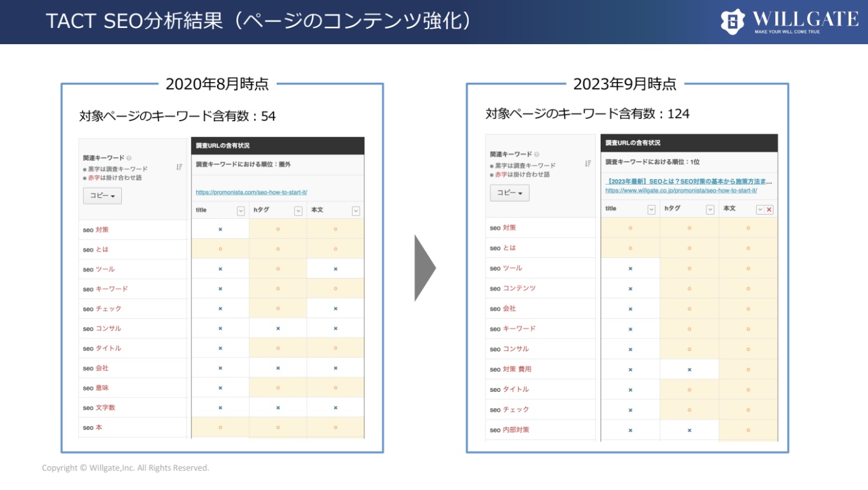Select 'seo チェック' row in 2020年8月 panel
Viewport: 868px width, 490px height.
(133, 309)
